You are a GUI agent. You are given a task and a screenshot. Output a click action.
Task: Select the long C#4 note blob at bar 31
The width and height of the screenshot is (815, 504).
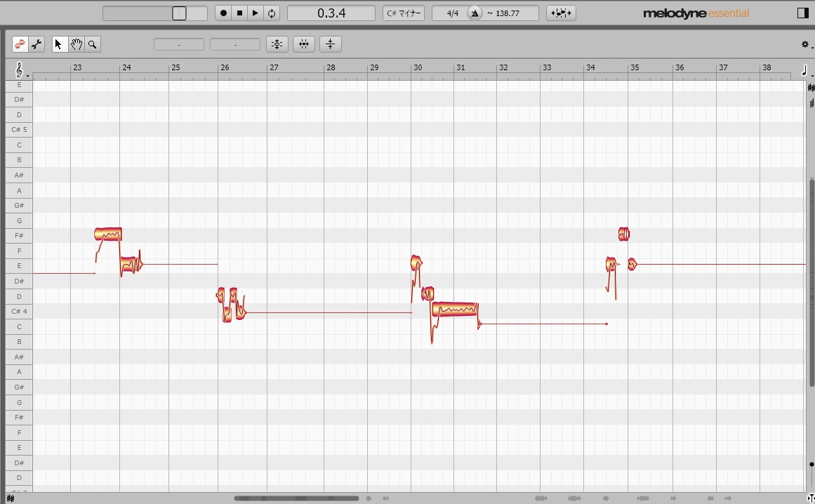pos(456,309)
